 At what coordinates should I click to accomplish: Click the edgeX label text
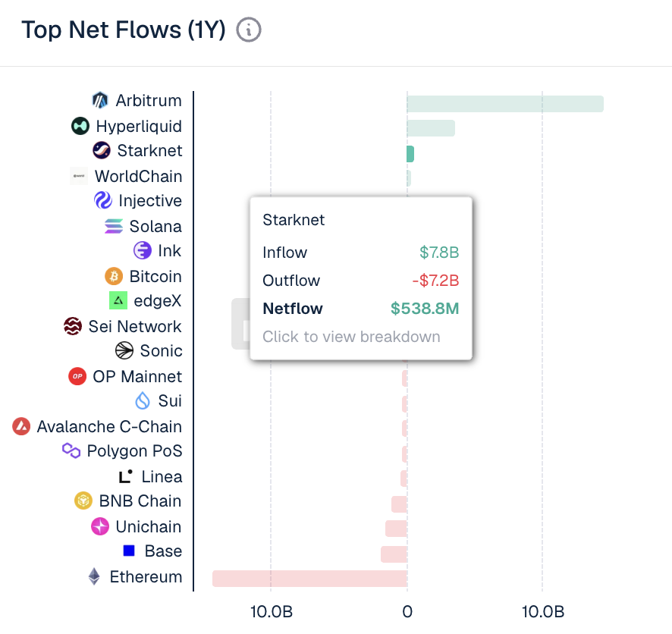(158, 301)
